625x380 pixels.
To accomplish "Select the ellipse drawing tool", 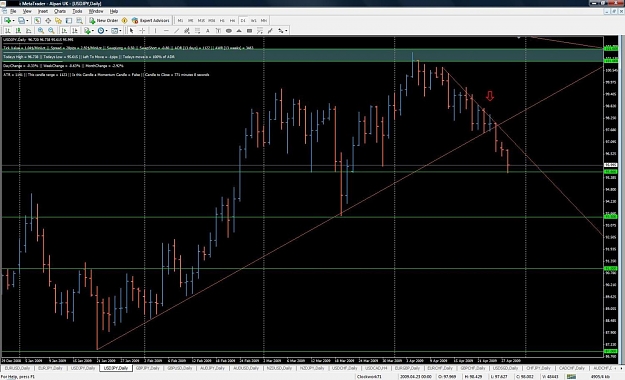I will pos(229,30).
